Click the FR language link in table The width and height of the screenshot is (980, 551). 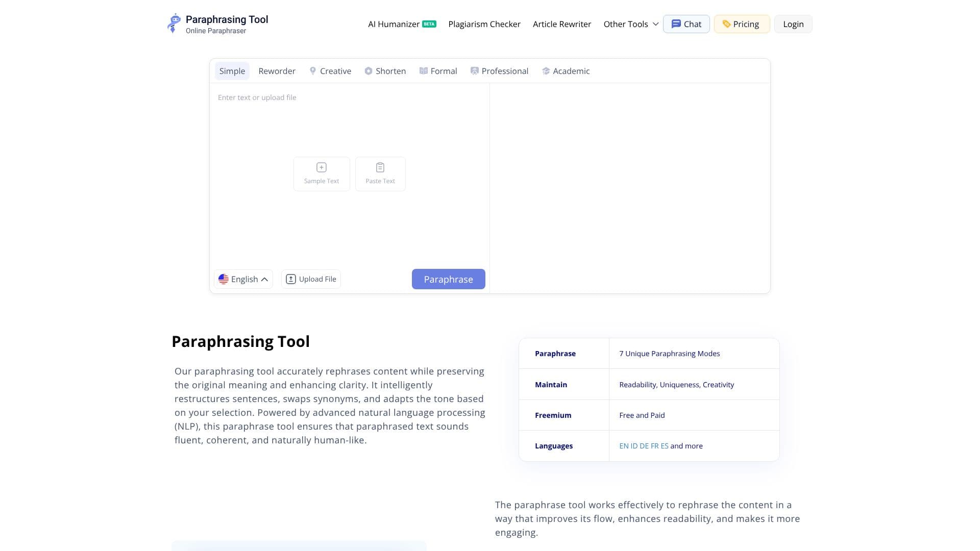tap(655, 446)
